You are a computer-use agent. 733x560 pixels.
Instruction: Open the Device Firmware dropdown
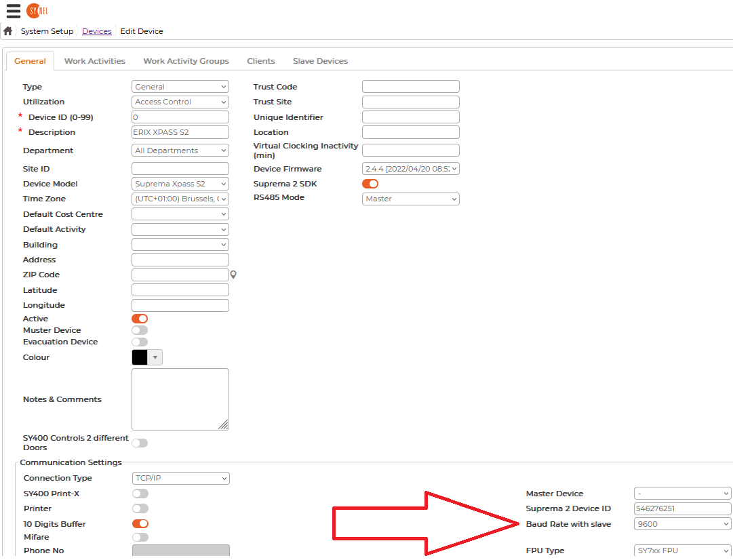(411, 169)
